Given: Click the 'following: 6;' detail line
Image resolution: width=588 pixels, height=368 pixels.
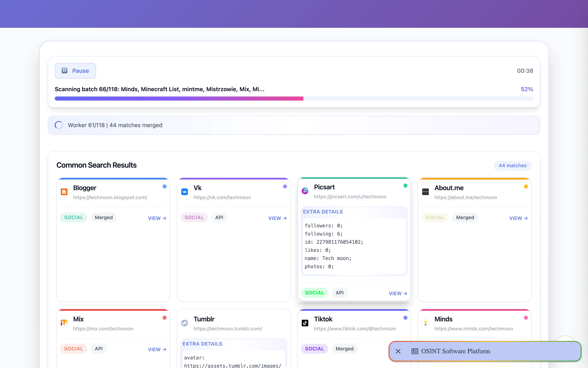Looking at the screenshot, I should pyautogui.click(x=324, y=234).
